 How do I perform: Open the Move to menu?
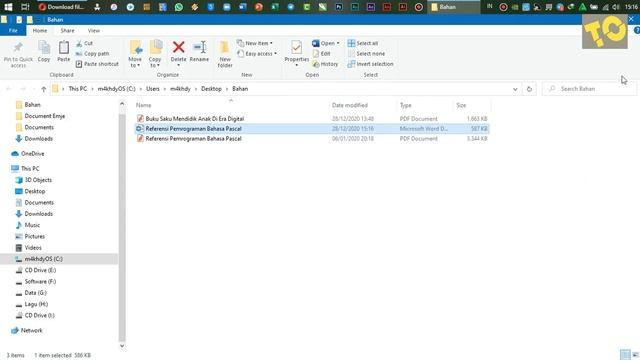[x=135, y=54]
